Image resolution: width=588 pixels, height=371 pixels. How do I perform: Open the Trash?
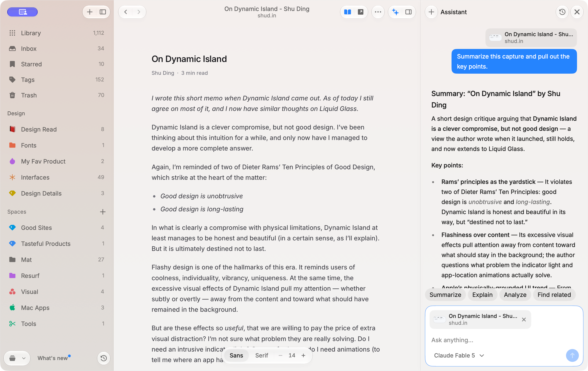(x=57, y=95)
